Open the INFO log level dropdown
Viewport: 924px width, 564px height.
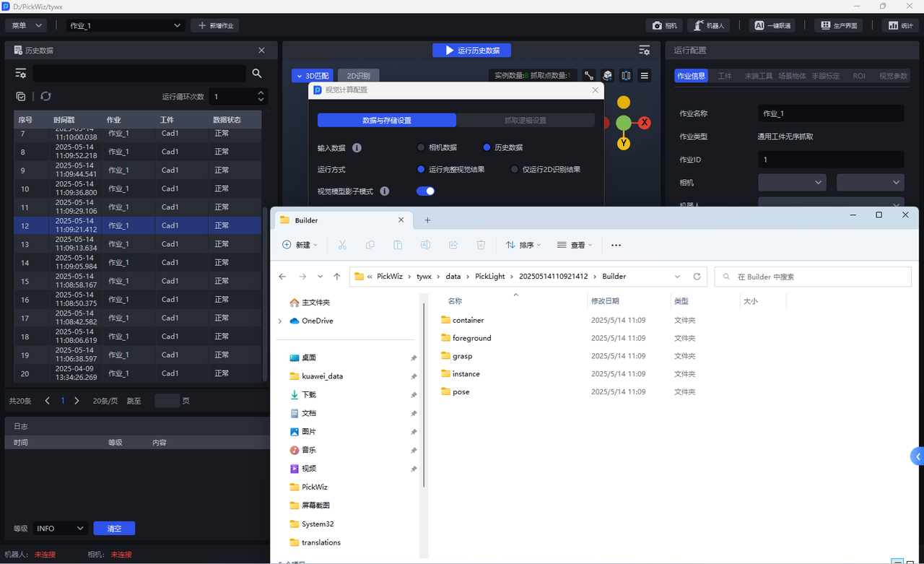point(60,529)
